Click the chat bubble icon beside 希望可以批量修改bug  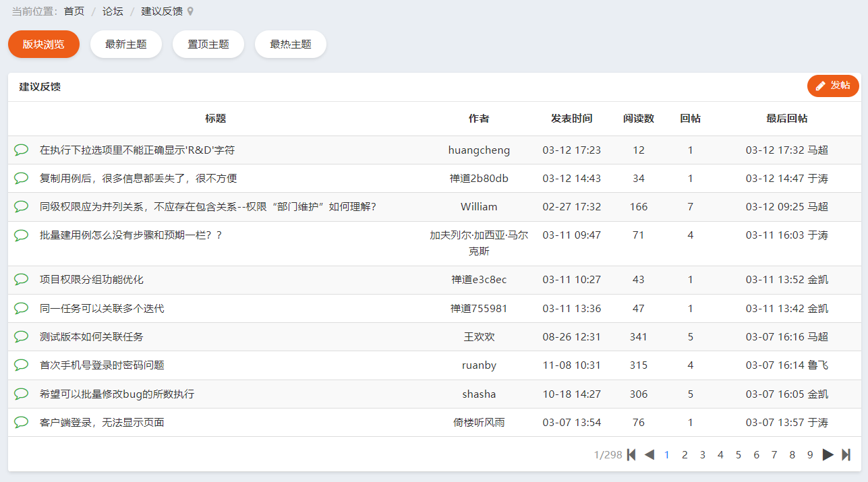tap(22, 394)
